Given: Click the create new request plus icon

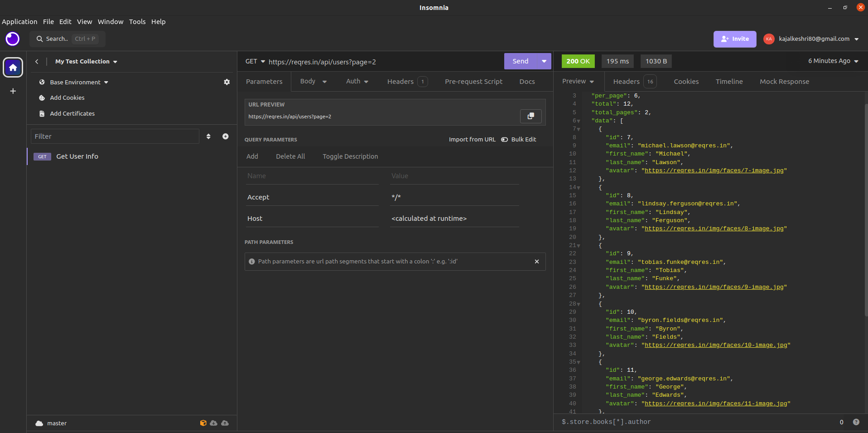Looking at the screenshot, I should pyautogui.click(x=225, y=136).
